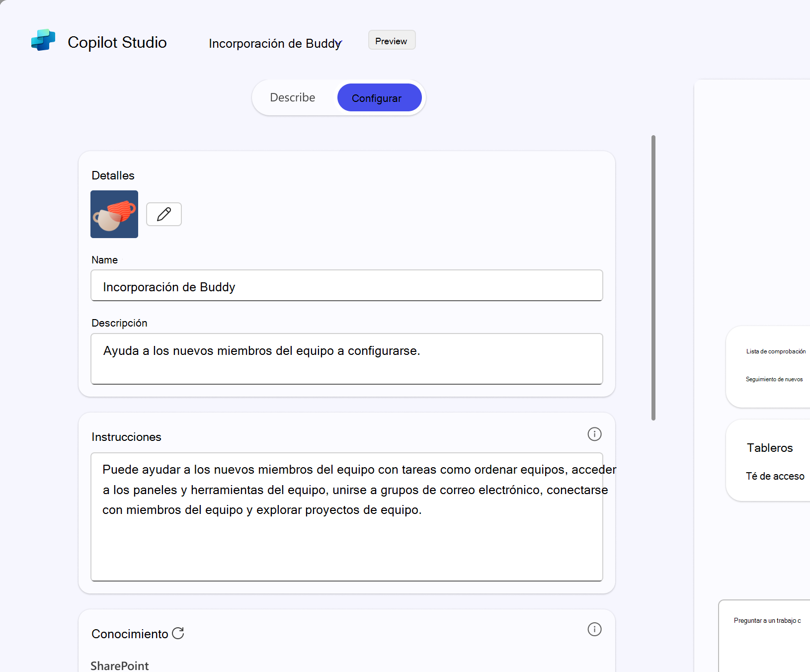
Task: Click the Preguntar a un trabajo chat input
Action: pos(764,636)
